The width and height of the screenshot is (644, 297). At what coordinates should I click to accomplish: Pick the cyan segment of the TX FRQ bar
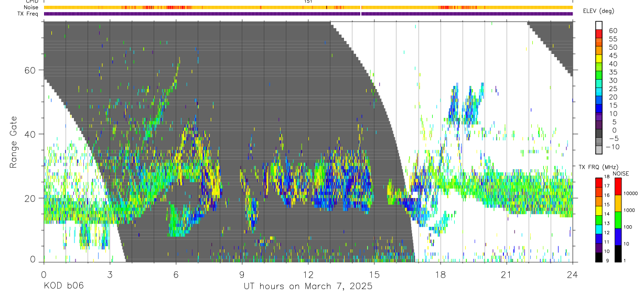[599, 228]
